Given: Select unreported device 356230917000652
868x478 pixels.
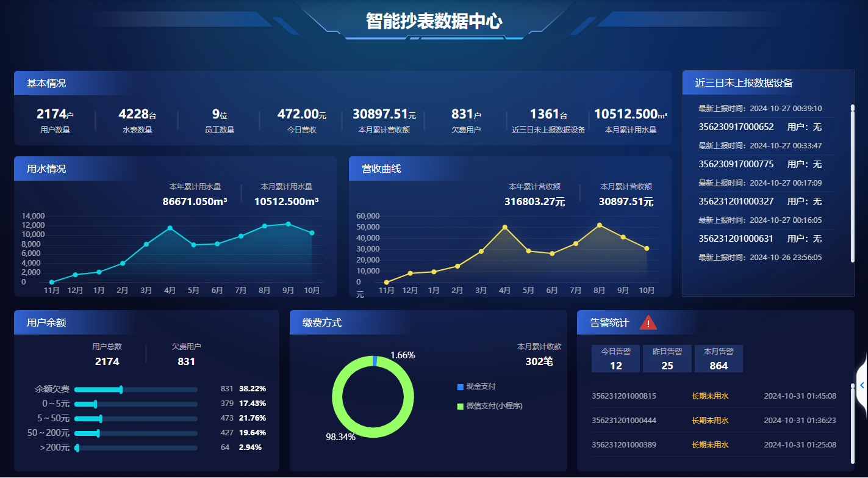Looking at the screenshot, I should click(736, 127).
